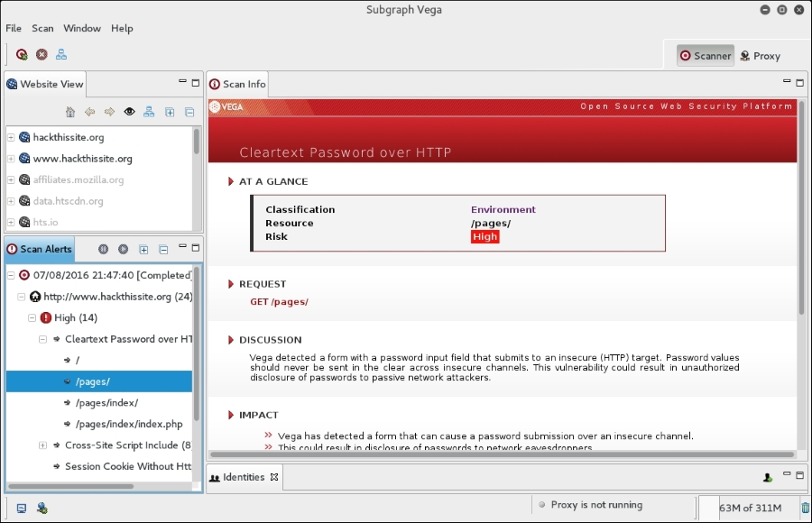
Task: Collapse the 07/08/2016 completed scan node
Action: point(11,276)
